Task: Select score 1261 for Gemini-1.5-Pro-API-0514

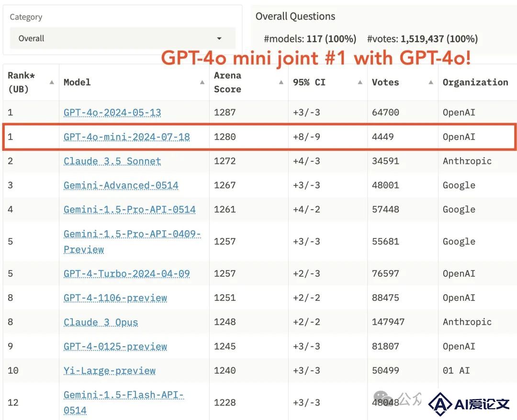Action: click(225, 209)
